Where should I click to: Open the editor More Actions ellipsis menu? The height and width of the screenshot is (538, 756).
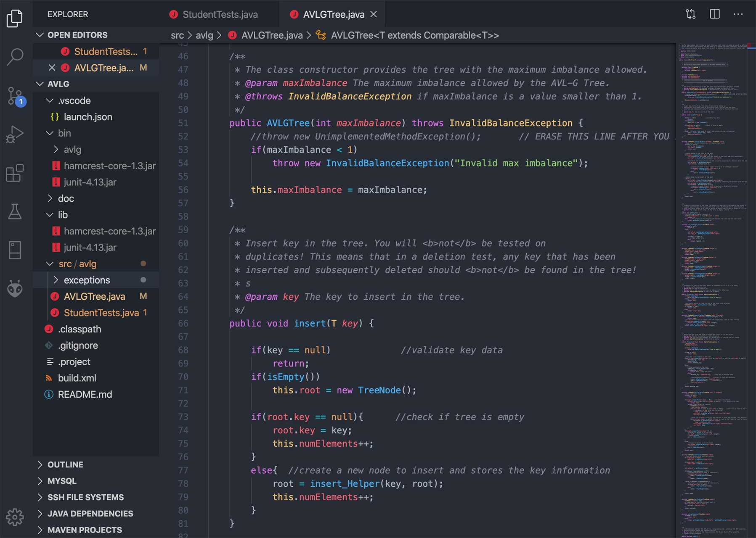click(738, 13)
